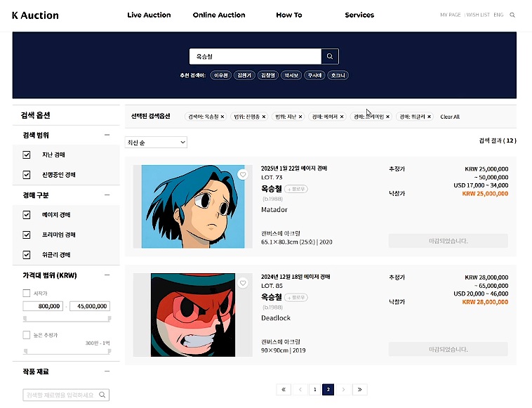Go to MY PAGE
This screenshot has height=408, width=532.
[450, 15]
